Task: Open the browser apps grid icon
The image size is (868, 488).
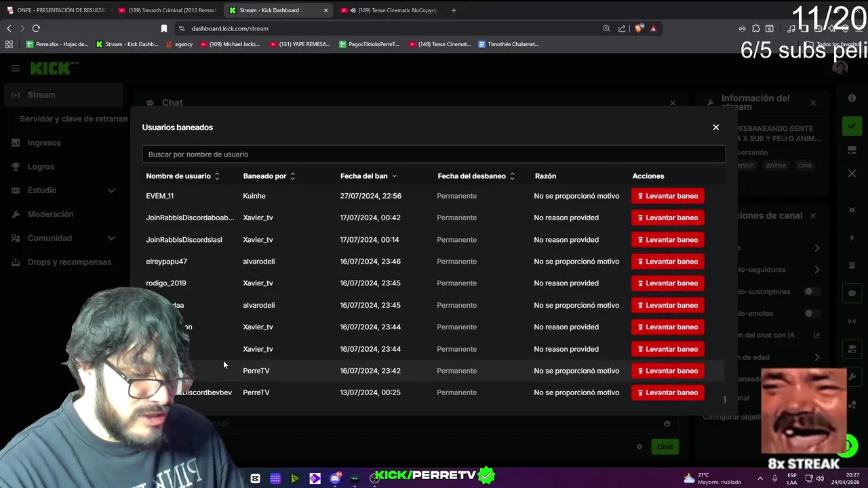Action: pyautogui.click(x=9, y=44)
